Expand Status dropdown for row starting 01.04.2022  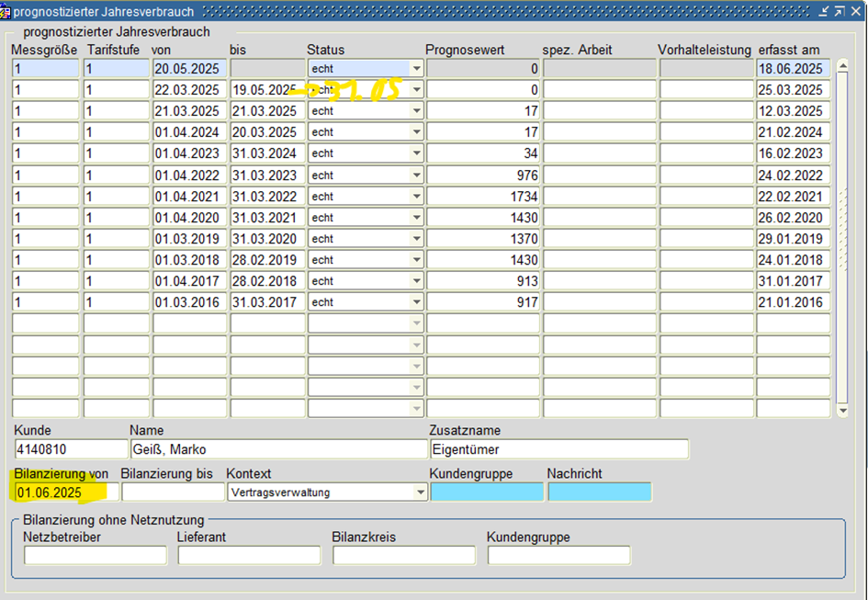[x=416, y=175]
